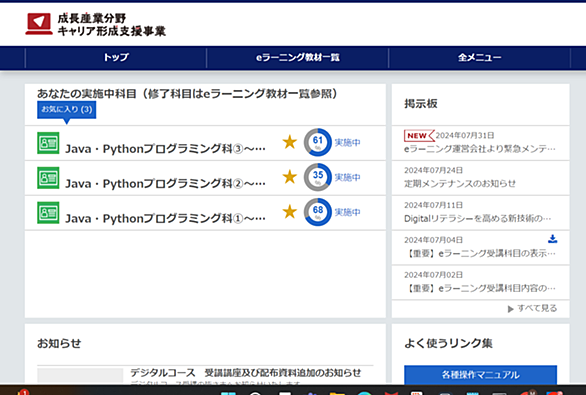This screenshot has width=586, height=395.
Task: Click すべて見る to view all notices
Action: click(537, 308)
